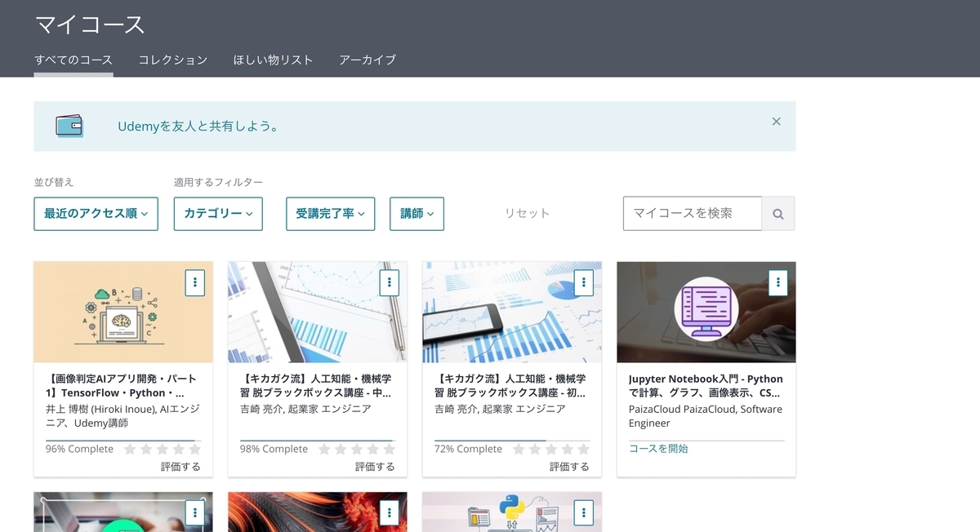Screen dimensions: 980x532
Task: Click the 96% Complete progress text
Action: click(79, 449)
